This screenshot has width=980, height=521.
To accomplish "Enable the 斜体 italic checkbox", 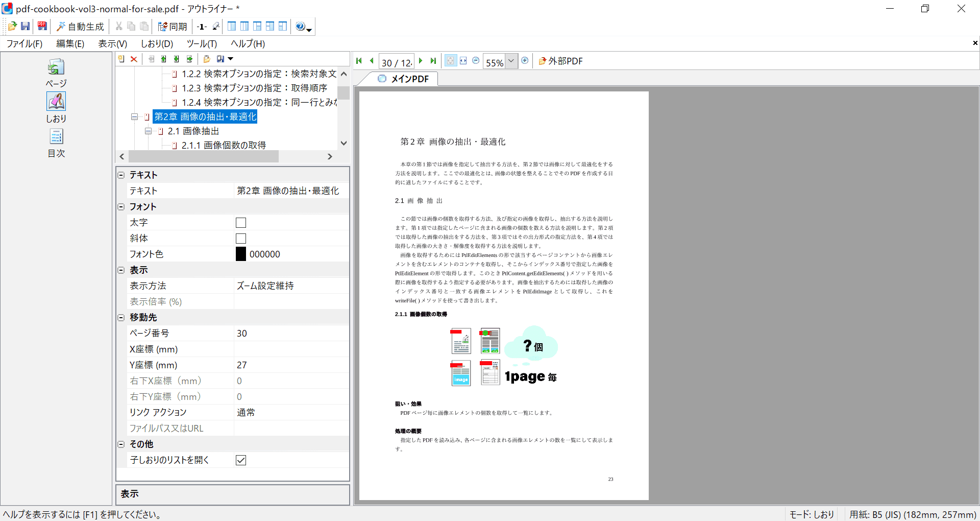I will tap(241, 239).
